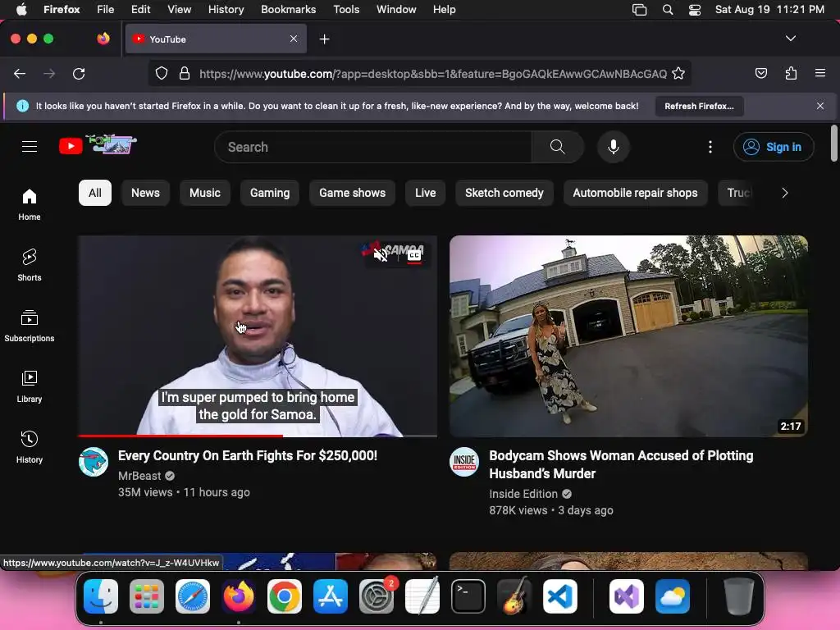Open Firefox application menu
This screenshot has width=840, height=630.
(819, 73)
